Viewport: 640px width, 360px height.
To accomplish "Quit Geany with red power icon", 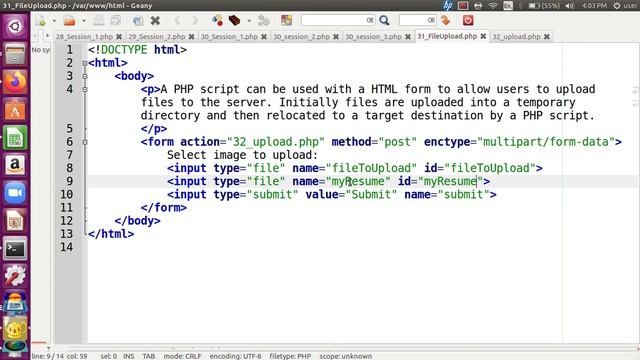I will coord(468,20).
